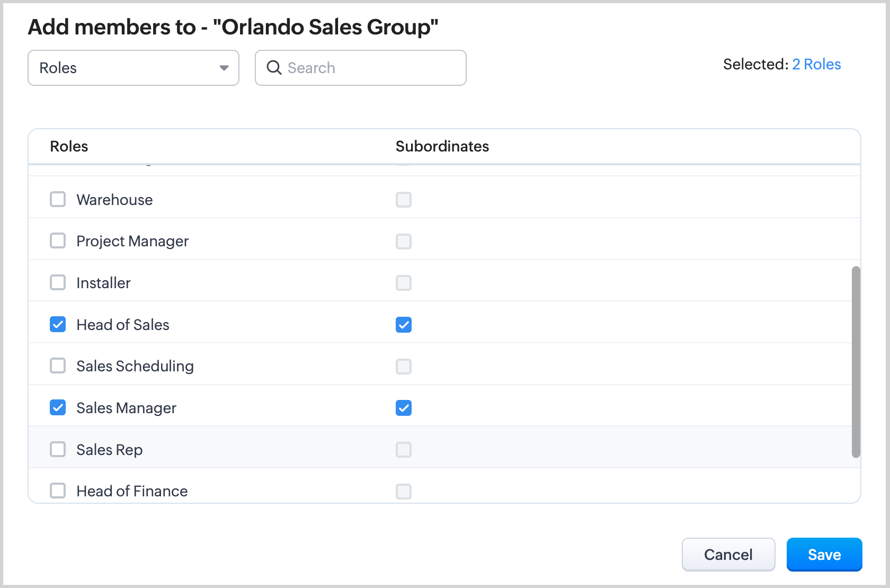
Task: Enable the Installer role checkbox
Action: [x=58, y=283]
